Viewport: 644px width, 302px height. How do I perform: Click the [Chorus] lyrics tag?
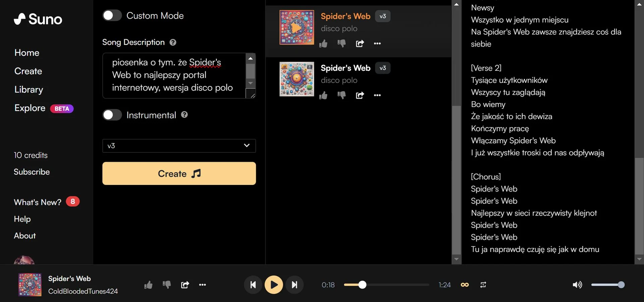pos(486,177)
